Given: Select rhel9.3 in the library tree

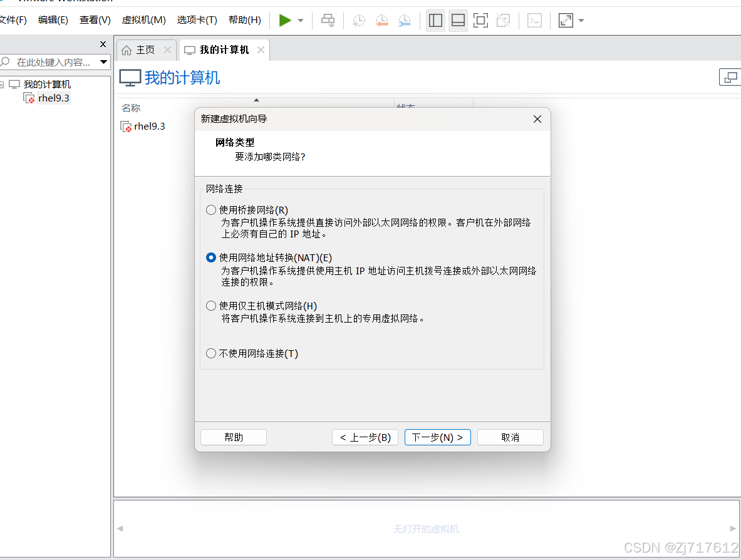Looking at the screenshot, I should (x=53, y=98).
